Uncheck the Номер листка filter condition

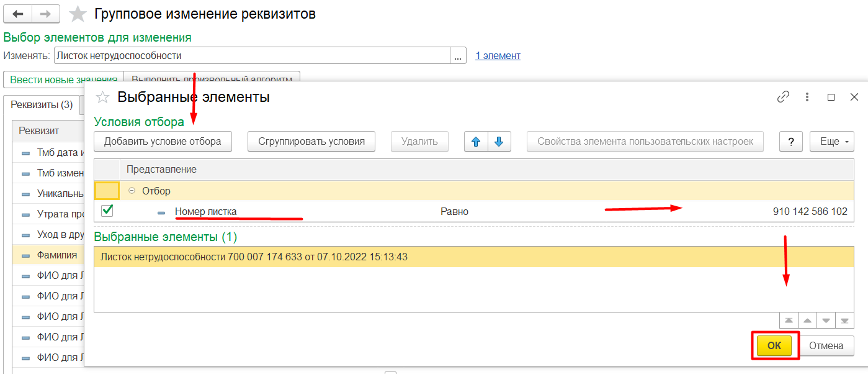[107, 211]
